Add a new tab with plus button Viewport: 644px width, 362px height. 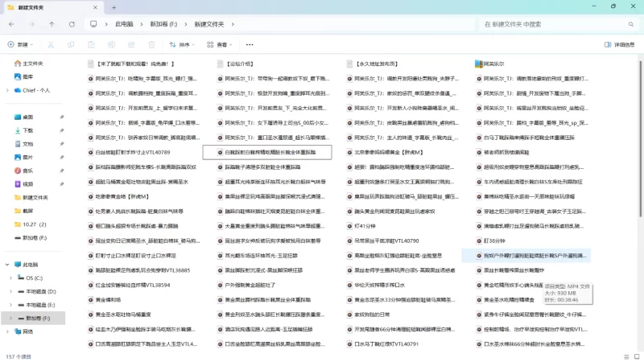tap(114, 7)
